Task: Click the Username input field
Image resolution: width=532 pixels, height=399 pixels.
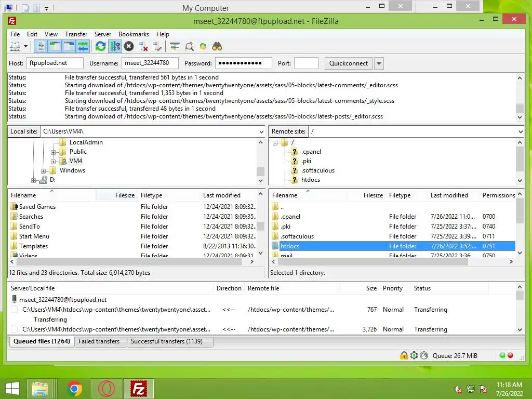Action: coord(150,63)
